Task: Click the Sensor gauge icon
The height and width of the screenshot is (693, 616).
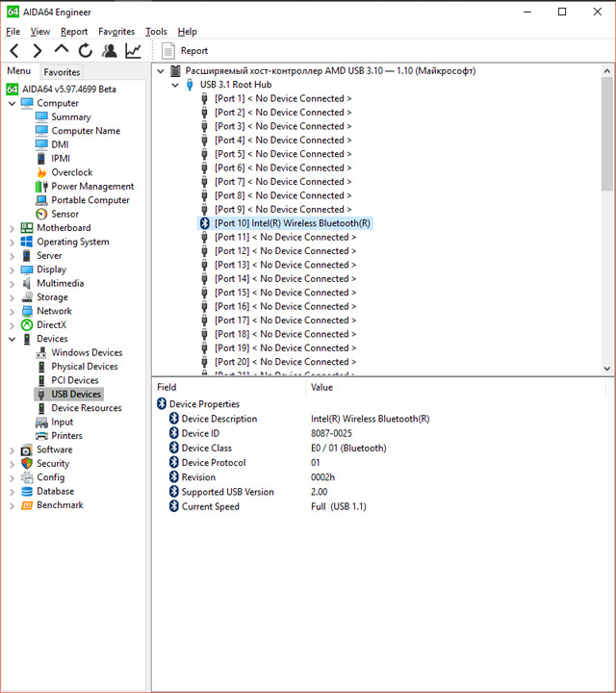Action: pyautogui.click(x=41, y=214)
